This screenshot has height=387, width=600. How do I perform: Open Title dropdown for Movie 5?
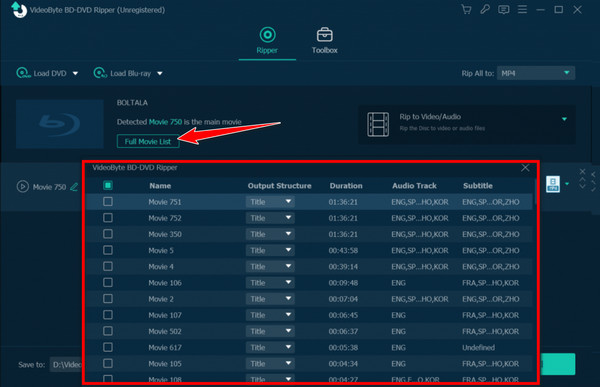coord(270,250)
